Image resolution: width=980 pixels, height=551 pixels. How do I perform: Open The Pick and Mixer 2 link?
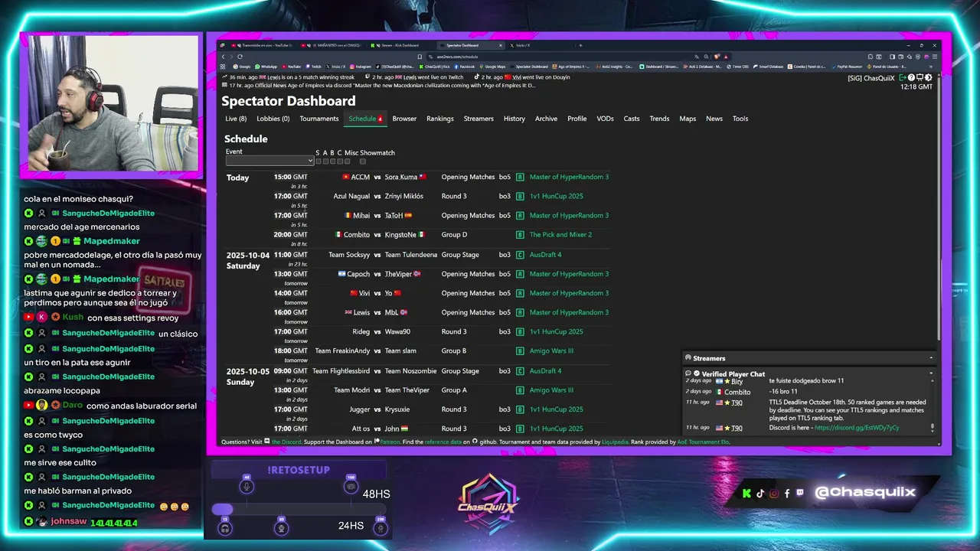coord(560,235)
